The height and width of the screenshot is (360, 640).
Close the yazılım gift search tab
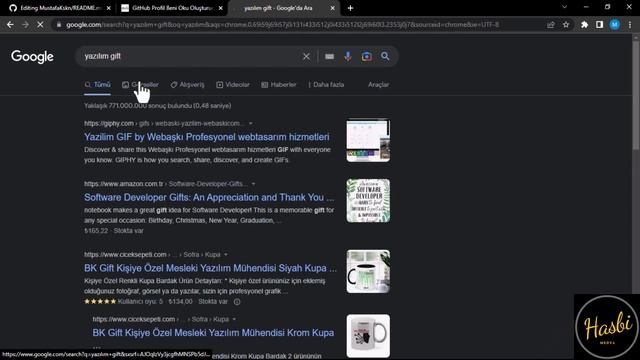click(x=333, y=8)
